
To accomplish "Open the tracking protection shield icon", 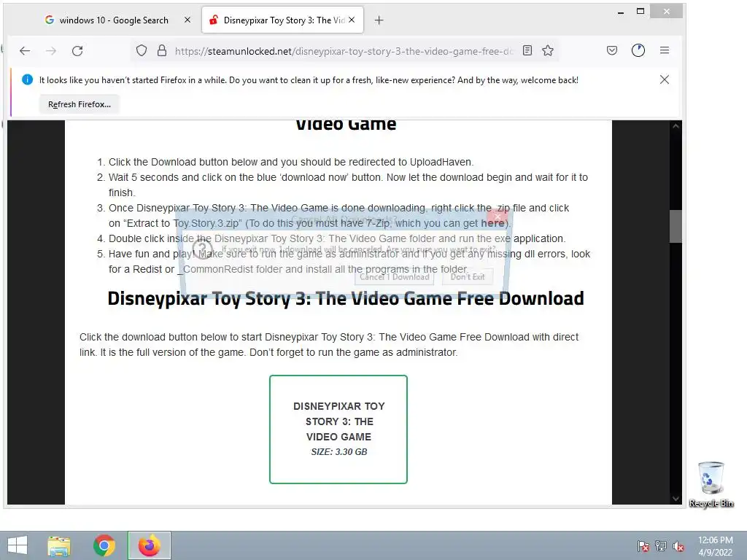I will point(142,50).
